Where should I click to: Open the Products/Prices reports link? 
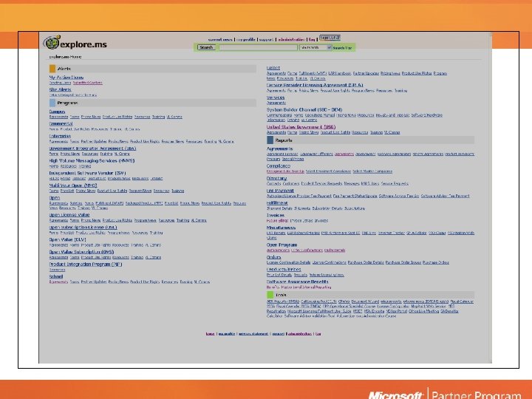[284, 270]
